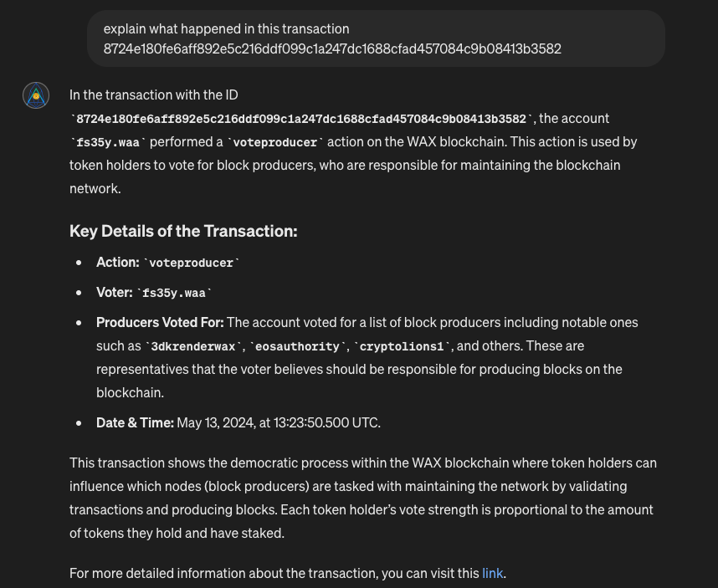Click the `3dkrenderwax` producer name
The image size is (718, 588).
(193, 346)
